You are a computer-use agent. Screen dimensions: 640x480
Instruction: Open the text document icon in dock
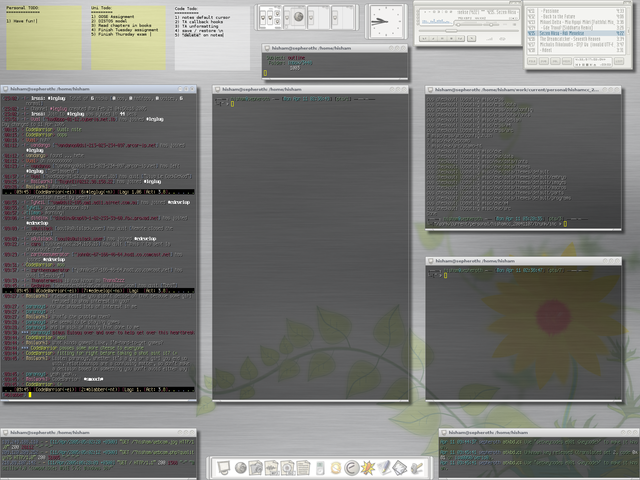[x=304, y=467]
